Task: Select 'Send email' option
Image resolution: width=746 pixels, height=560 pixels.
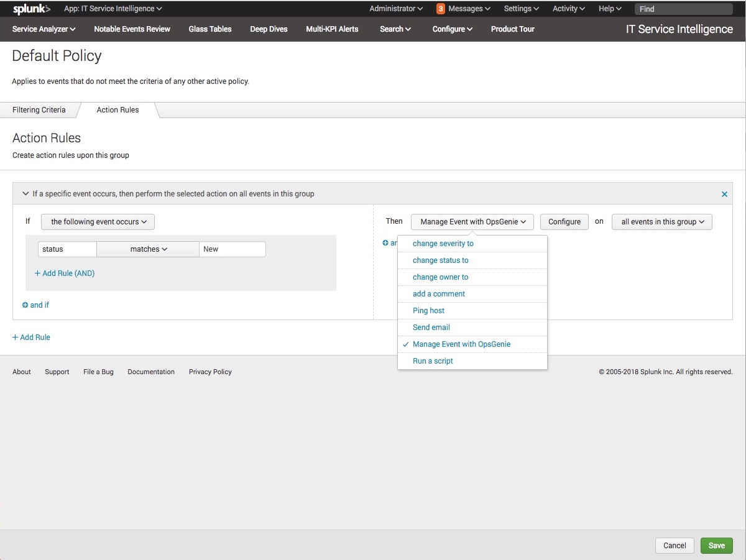Action: 472,328
